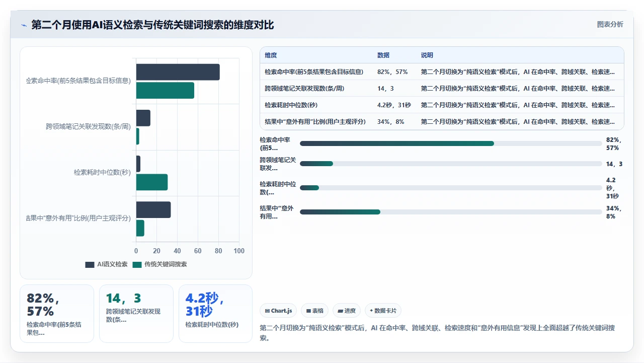644x363 pixels.
Task: Click the chart y-axis label 检索耗时中位数(秒)
Action: point(102,173)
